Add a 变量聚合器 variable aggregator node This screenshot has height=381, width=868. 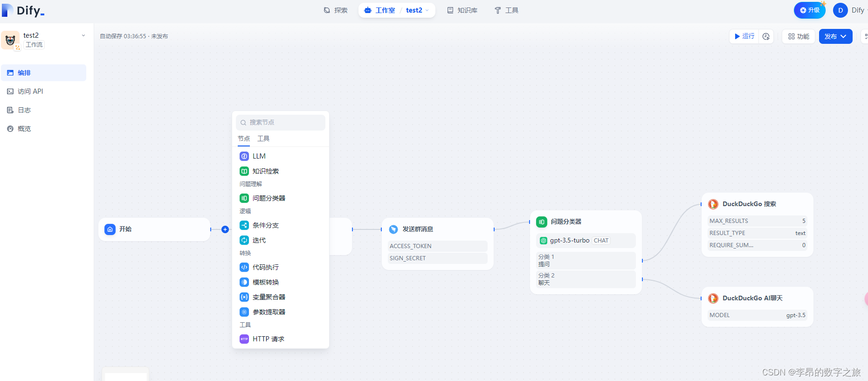pyautogui.click(x=281, y=297)
